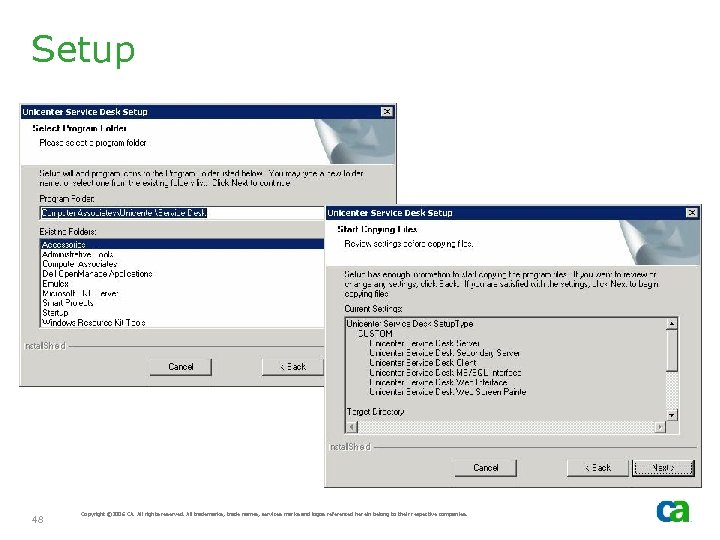
Task: Click vertical scrollbar thumb in Current Settings
Action: pyautogui.click(x=672, y=350)
